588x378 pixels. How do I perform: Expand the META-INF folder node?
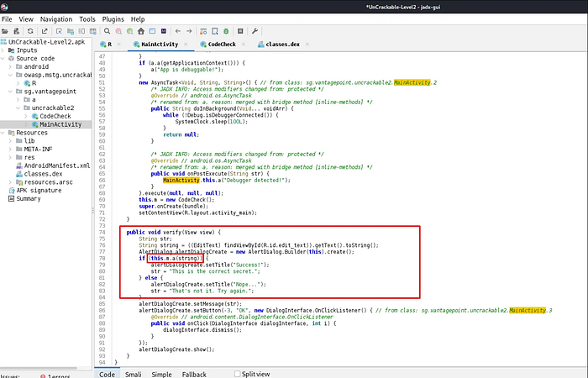click(10, 150)
